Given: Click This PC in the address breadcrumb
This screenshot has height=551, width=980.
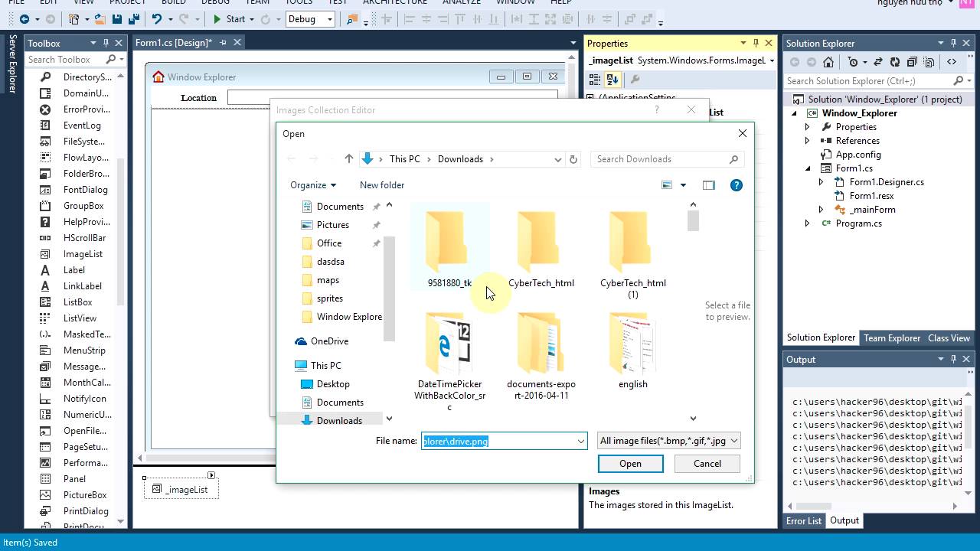Looking at the screenshot, I should click(404, 159).
